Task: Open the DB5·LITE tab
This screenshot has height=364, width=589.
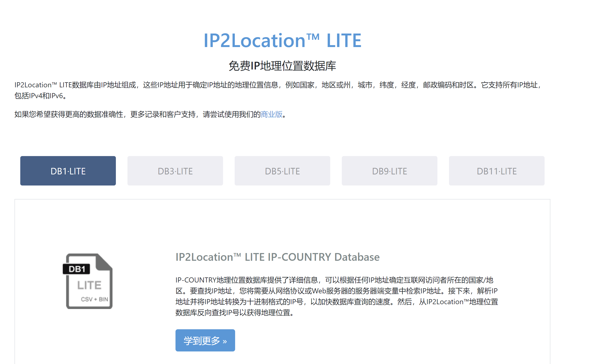Action: click(282, 171)
